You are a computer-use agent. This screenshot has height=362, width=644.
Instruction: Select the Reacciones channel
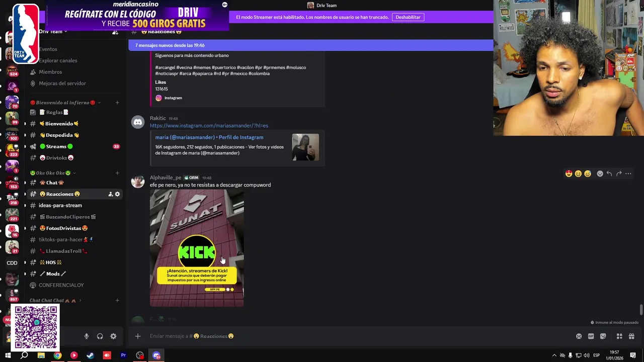75,194
